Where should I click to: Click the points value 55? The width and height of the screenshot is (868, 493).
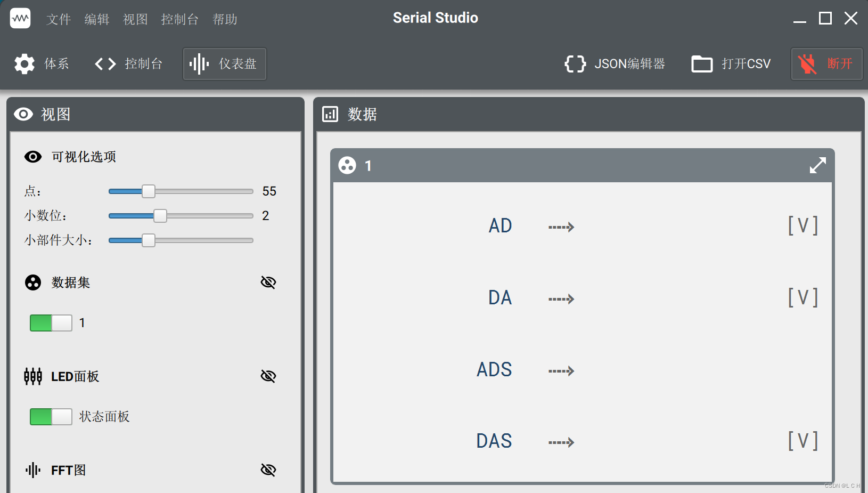(x=269, y=191)
